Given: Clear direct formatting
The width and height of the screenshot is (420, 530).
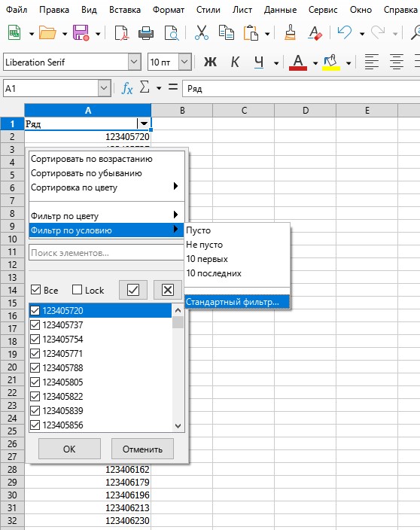Looking at the screenshot, I should click(x=315, y=33).
